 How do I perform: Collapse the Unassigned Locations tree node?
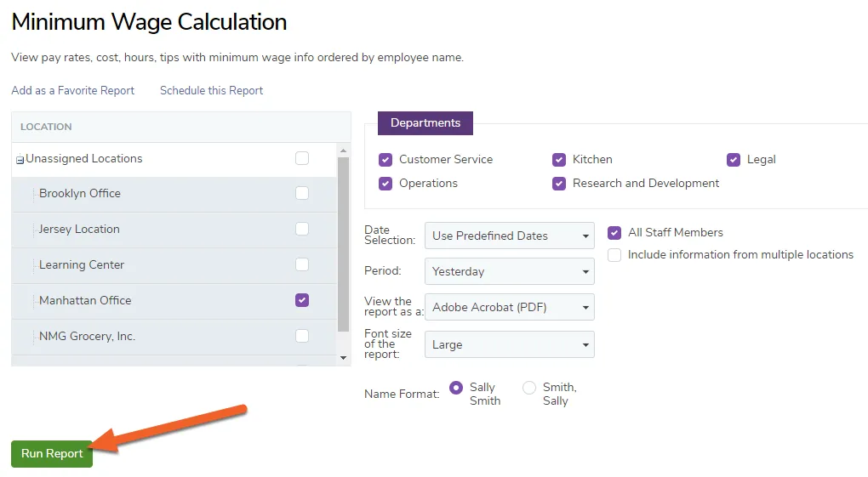click(x=20, y=160)
